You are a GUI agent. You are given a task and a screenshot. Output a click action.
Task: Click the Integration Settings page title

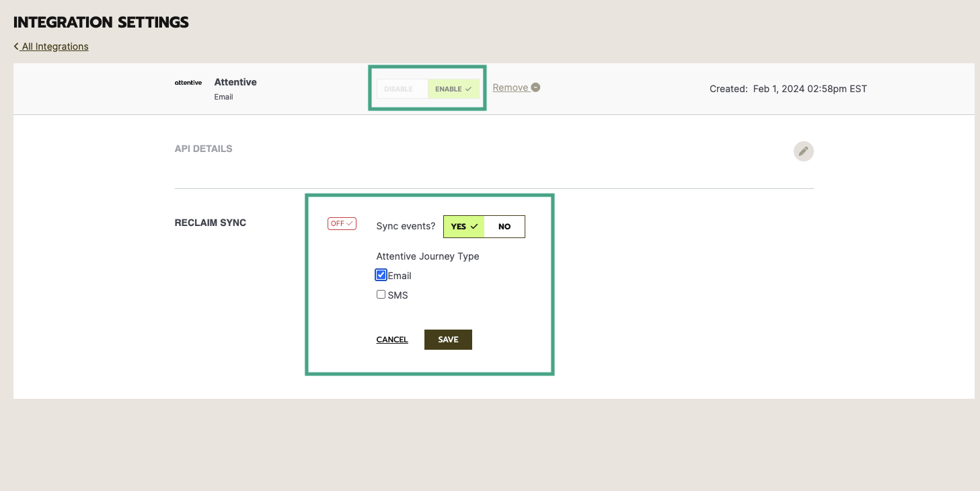[x=101, y=22]
